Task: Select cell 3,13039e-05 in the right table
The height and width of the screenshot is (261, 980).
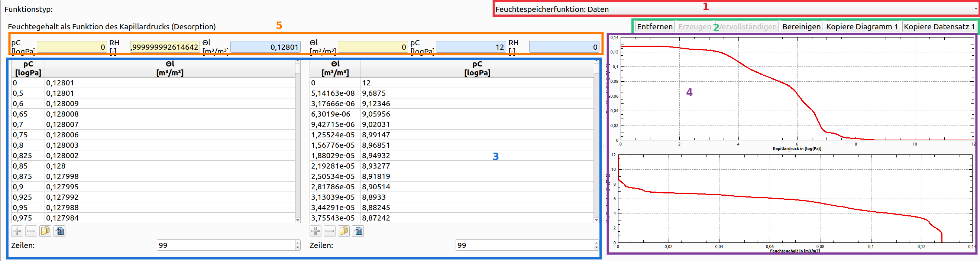Action: point(335,197)
